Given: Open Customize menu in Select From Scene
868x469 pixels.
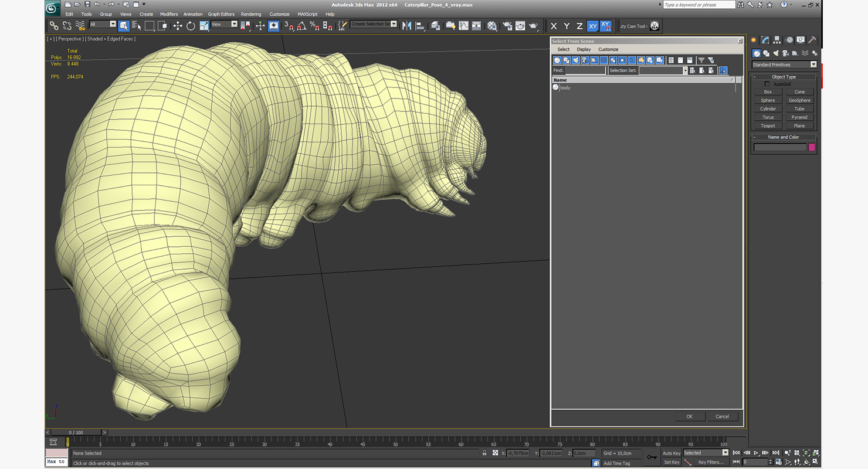Looking at the screenshot, I should point(608,49).
